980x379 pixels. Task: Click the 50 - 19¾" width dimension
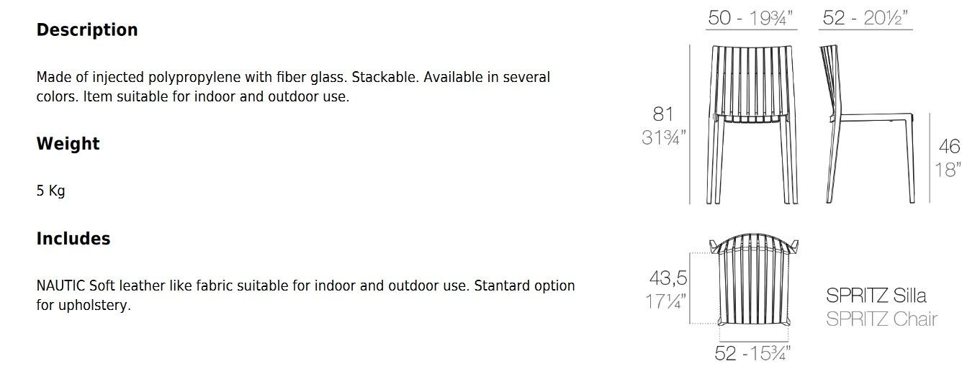(752, 18)
